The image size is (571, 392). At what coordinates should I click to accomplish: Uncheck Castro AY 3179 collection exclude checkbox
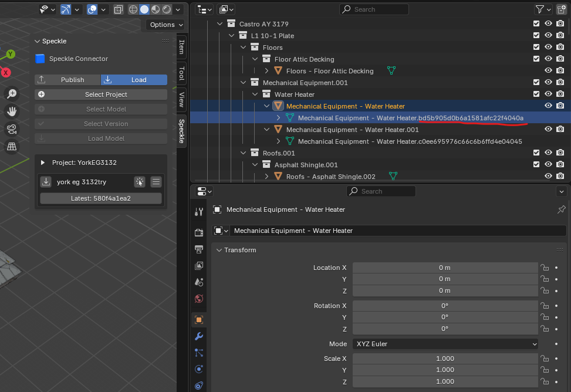pyautogui.click(x=536, y=23)
